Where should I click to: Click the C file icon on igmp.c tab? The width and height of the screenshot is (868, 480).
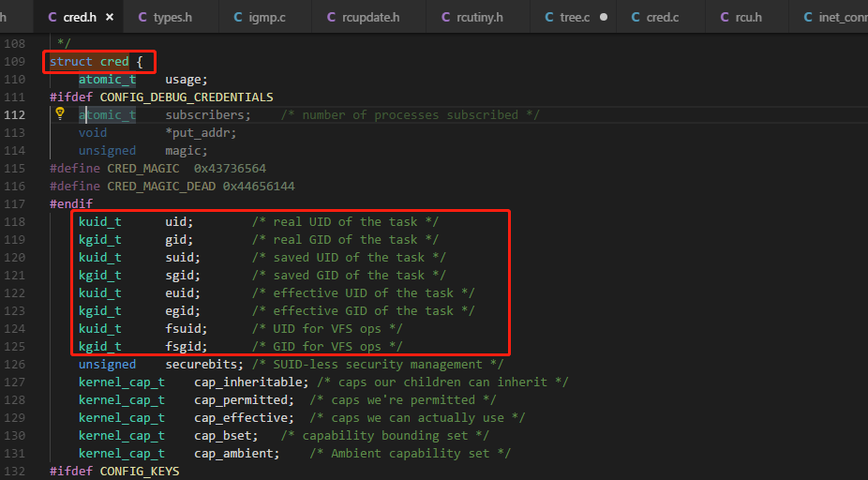click(x=239, y=17)
